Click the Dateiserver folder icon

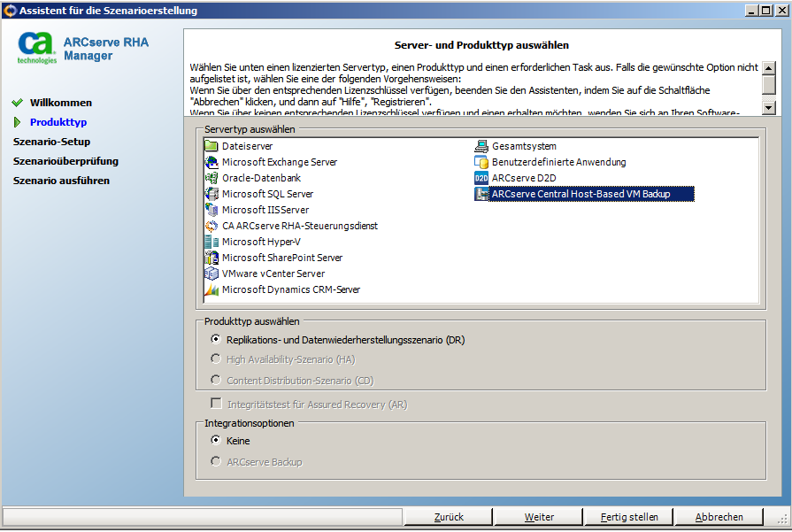(211, 146)
